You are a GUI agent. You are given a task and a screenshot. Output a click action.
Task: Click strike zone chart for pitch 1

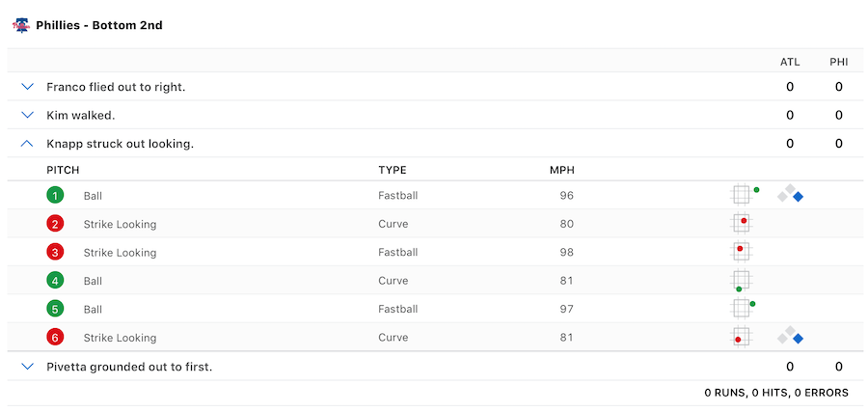(742, 194)
